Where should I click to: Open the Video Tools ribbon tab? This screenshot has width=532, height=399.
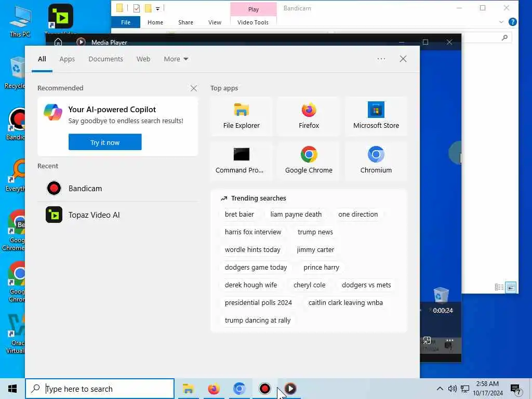coord(253,22)
